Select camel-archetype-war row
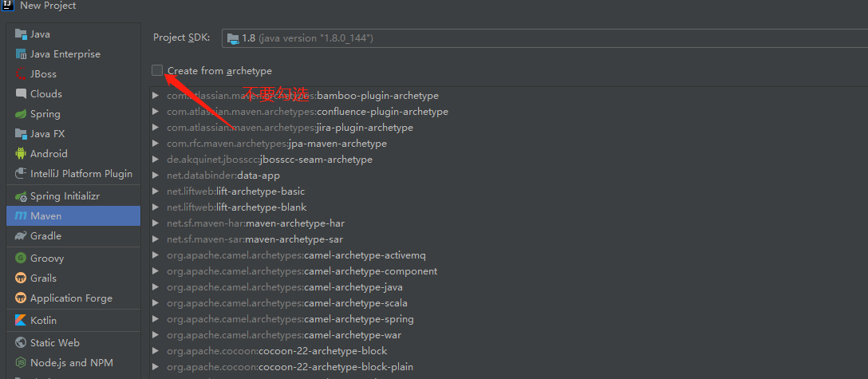Image resolution: width=868 pixels, height=379 pixels. coord(508,335)
